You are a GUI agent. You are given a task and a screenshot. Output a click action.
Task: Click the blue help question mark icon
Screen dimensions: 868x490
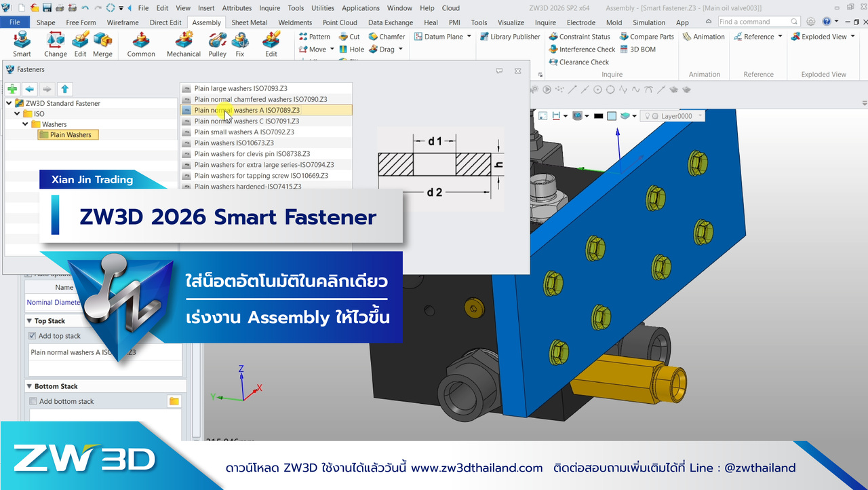826,22
